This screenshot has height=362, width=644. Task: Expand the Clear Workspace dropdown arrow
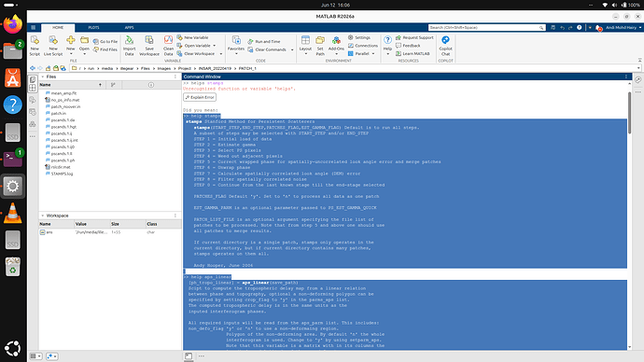coord(220,54)
